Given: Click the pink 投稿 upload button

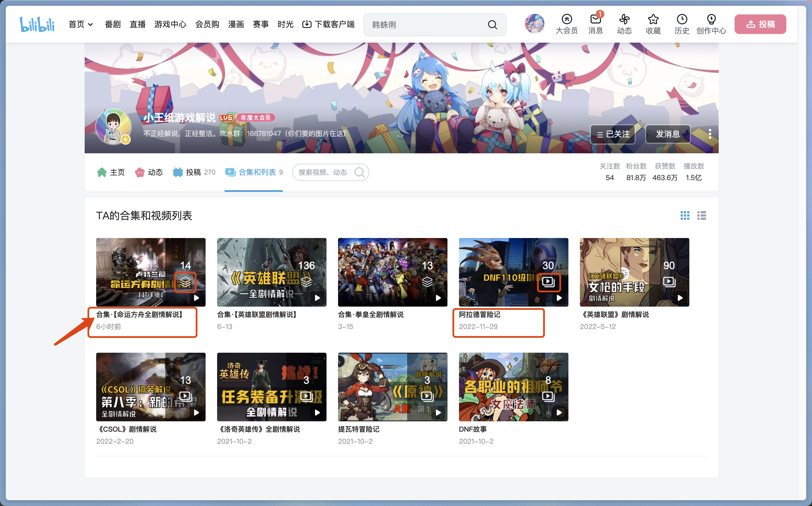Looking at the screenshot, I should tap(760, 24).
